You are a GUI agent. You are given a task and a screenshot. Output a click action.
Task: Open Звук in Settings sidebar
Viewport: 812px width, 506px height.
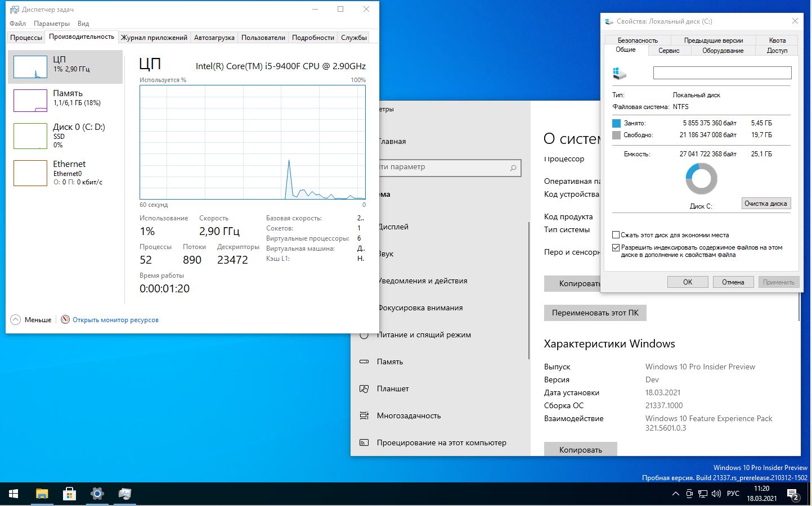click(386, 254)
